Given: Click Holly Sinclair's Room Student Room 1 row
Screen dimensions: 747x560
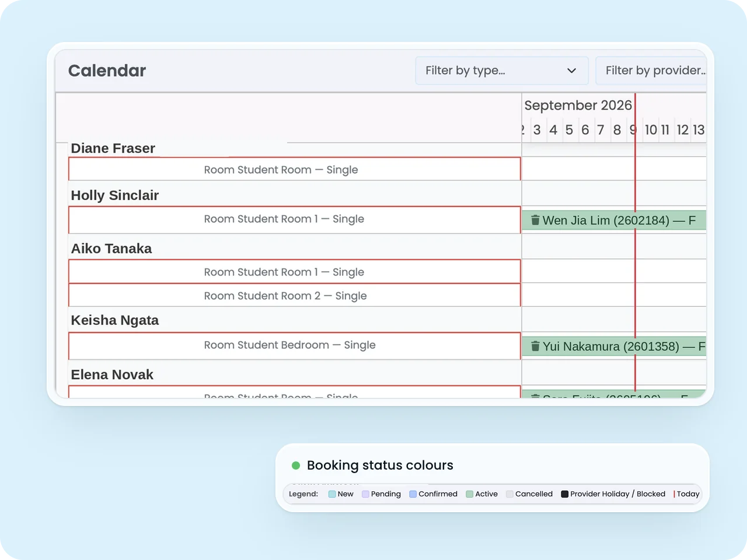Looking at the screenshot, I should pos(295,220).
